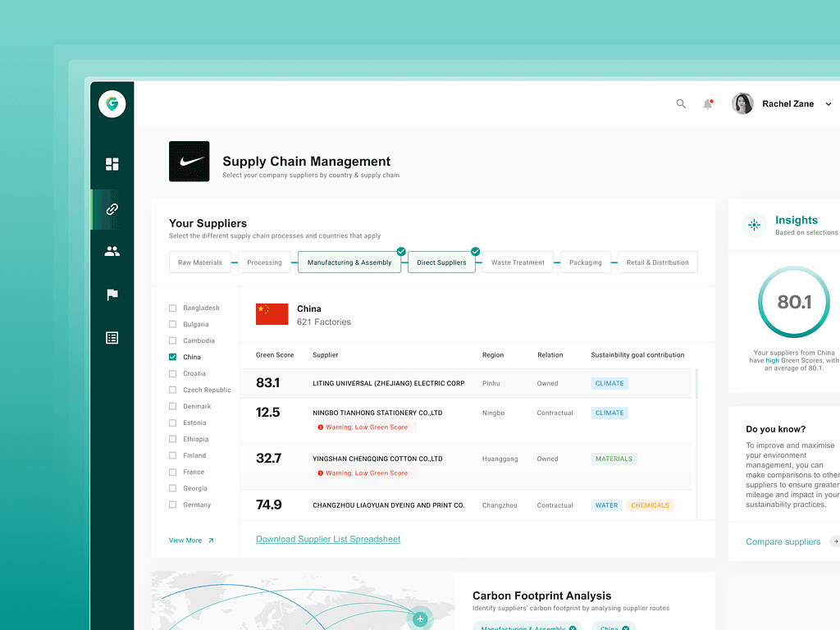Image resolution: width=840 pixels, height=630 pixels.
Task: Click Download Supplier List Spreadsheet link
Action: click(328, 539)
